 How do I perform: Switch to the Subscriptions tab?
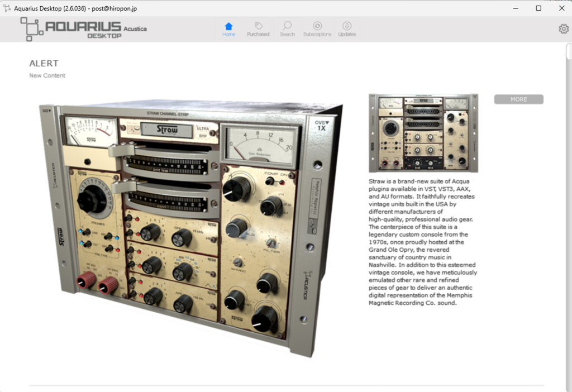(x=317, y=29)
